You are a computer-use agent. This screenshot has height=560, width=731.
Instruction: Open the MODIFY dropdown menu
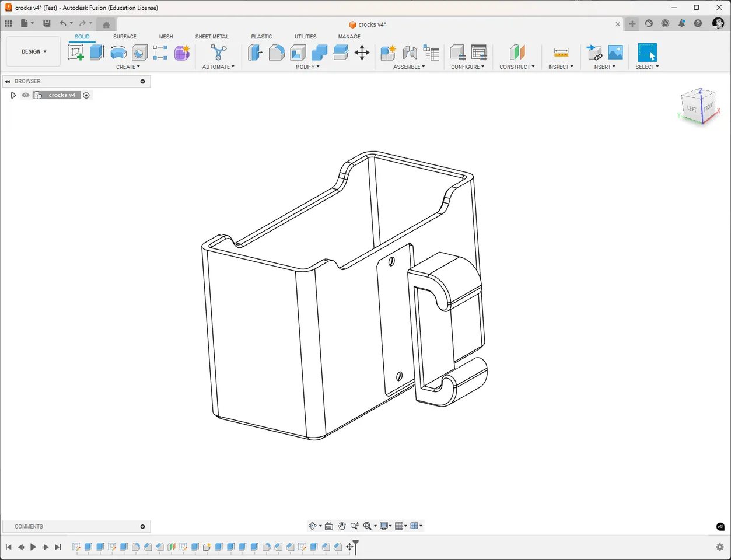click(x=307, y=66)
